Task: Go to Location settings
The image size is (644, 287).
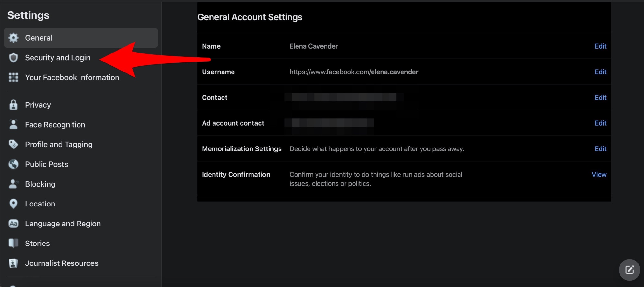Action: [81, 204]
